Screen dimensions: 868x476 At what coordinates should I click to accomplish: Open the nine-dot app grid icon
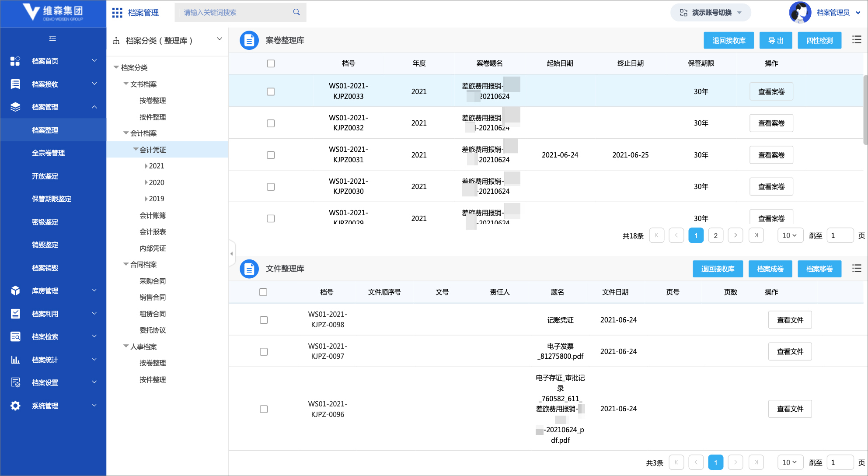[117, 13]
